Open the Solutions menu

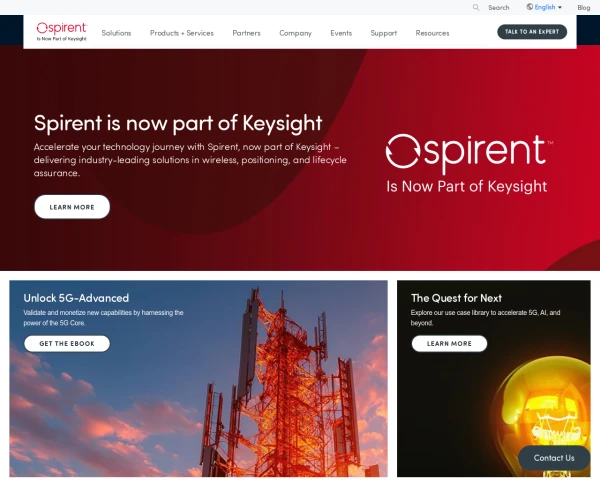(116, 33)
